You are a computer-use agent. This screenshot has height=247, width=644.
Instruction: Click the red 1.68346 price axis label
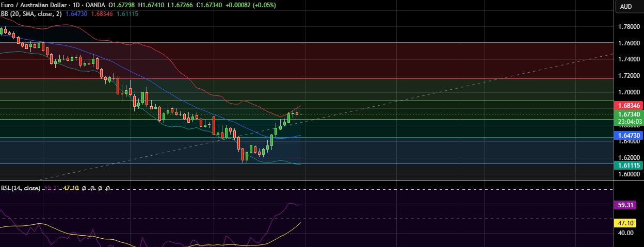pos(629,105)
